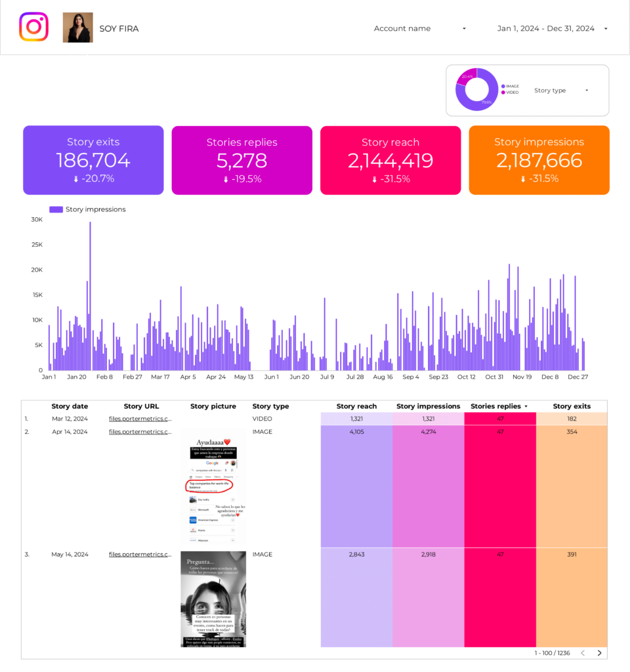Open the date range picker dropdown
The width and height of the screenshot is (630, 672).
click(x=552, y=29)
